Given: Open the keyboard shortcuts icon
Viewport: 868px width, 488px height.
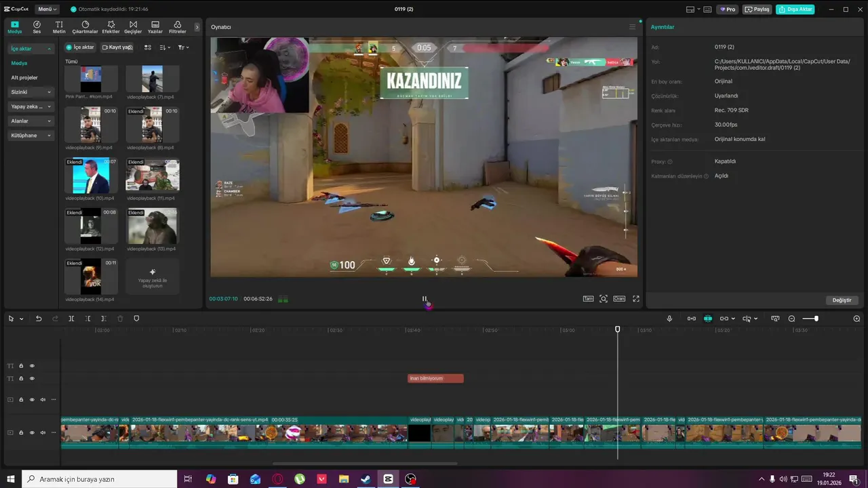Looking at the screenshot, I should 707,9.
